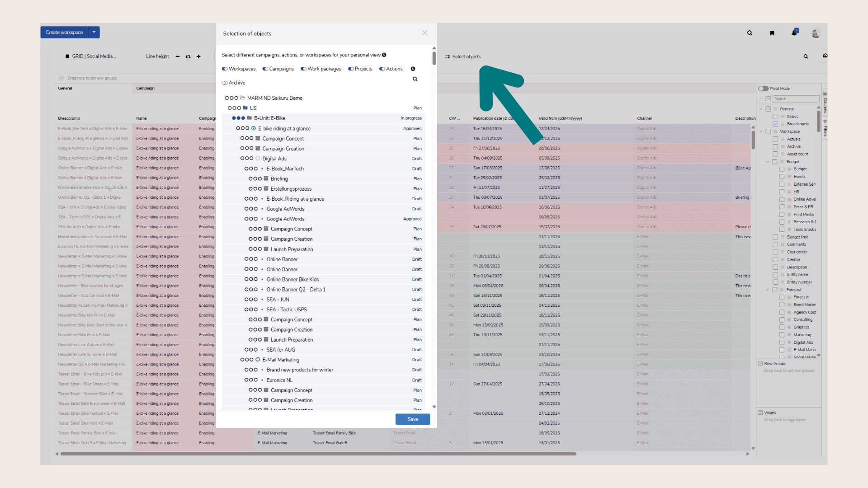Open the Create workspace dropdown arrow

[x=94, y=33]
